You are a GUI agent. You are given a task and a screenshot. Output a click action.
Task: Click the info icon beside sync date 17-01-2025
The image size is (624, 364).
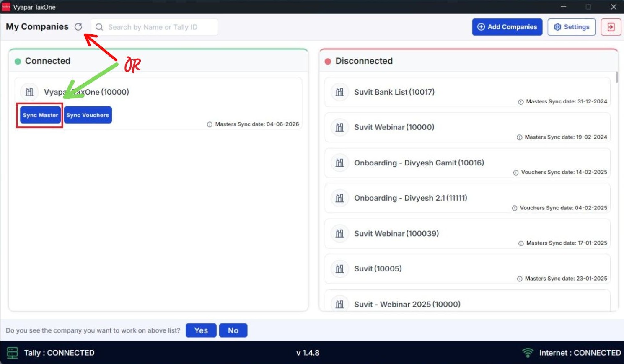(521, 243)
